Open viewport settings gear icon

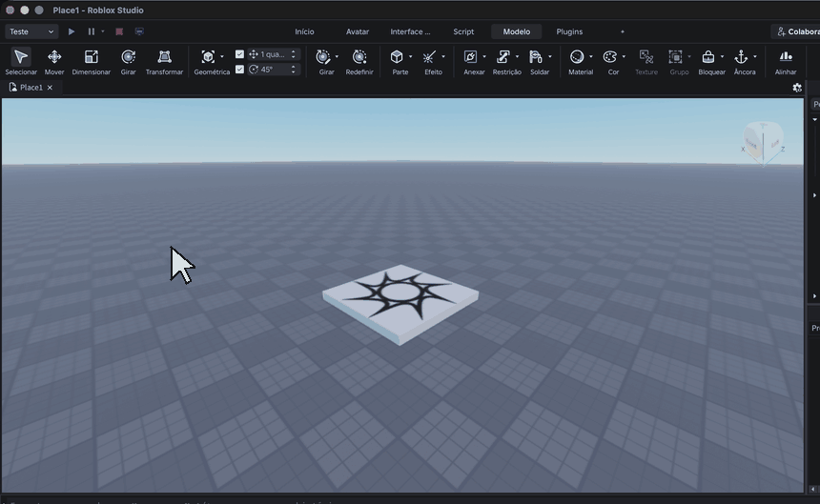point(797,88)
